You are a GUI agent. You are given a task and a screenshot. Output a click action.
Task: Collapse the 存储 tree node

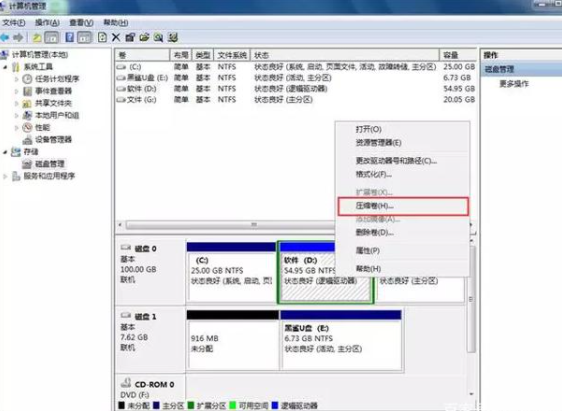pyautogui.click(x=5, y=152)
